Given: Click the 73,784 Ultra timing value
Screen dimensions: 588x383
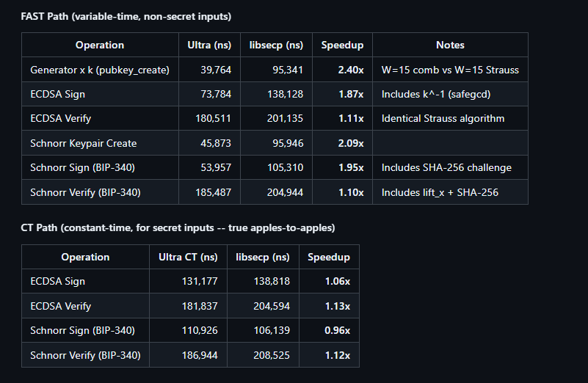Looking at the screenshot, I should click(x=217, y=95).
